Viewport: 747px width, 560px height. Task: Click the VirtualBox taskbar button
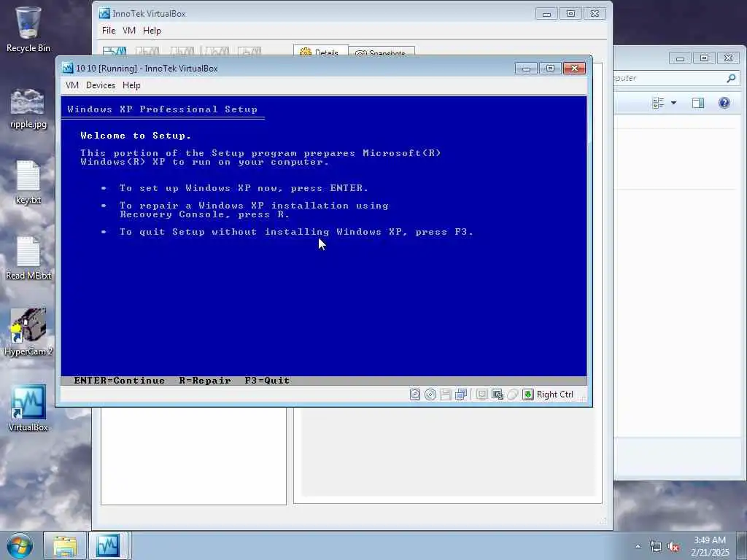click(108, 545)
